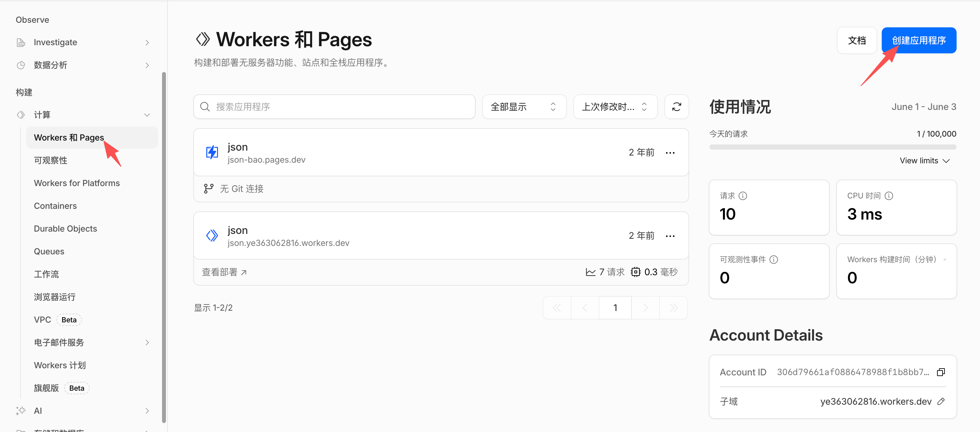Go to next page of results
This screenshot has height=432, width=980.
click(x=645, y=307)
